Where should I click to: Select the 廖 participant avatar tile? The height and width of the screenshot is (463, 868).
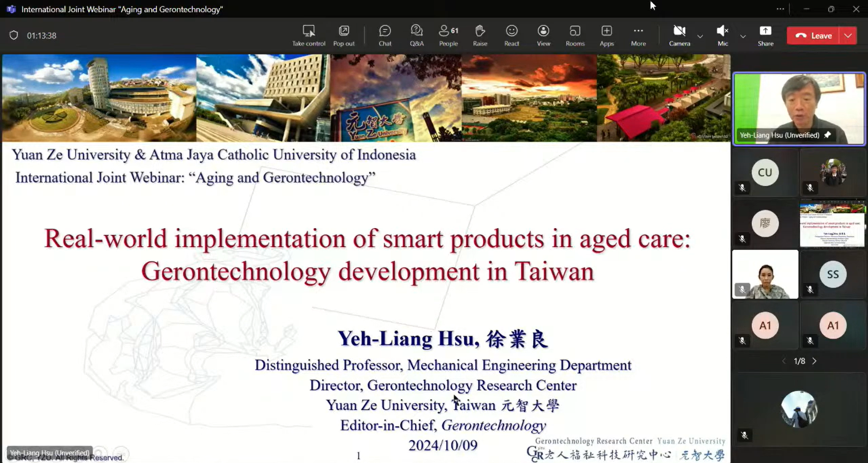(x=765, y=224)
